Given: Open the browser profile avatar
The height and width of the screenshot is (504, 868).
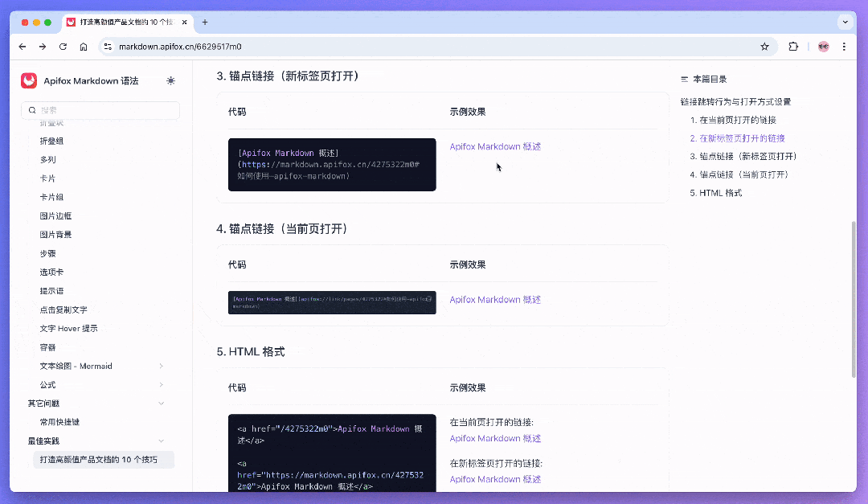Looking at the screenshot, I should 823,47.
